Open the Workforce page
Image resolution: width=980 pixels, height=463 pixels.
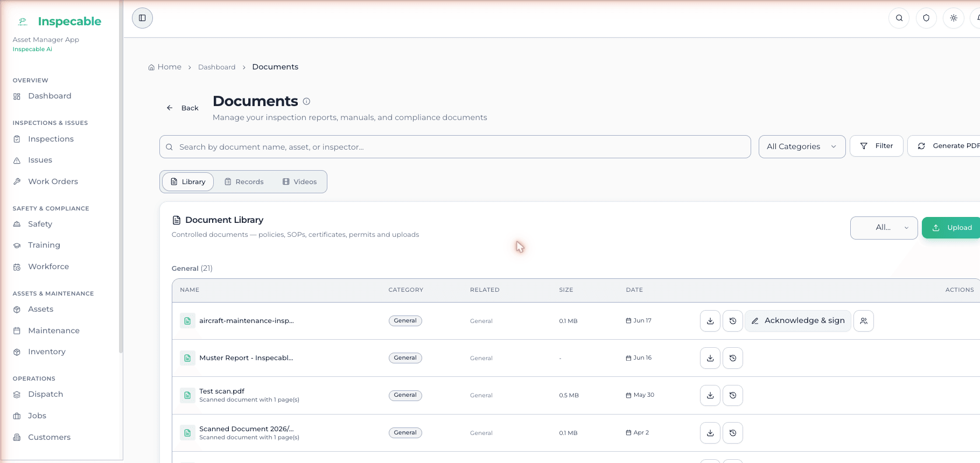click(x=48, y=266)
